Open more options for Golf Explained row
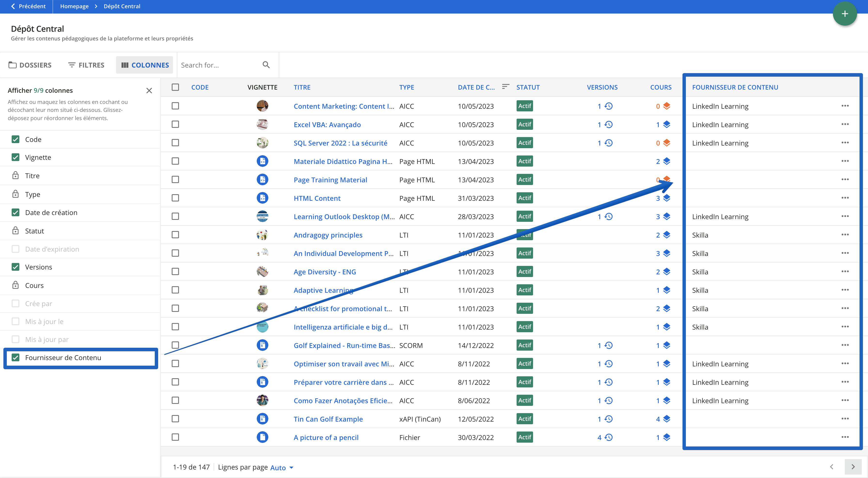Image resolution: width=868 pixels, height=478 pixels. tap(845, 345)
